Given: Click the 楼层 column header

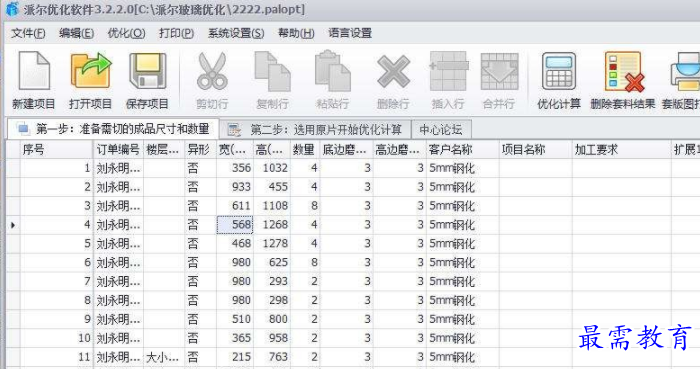Looking at the screenshot, I should (164, 150).
